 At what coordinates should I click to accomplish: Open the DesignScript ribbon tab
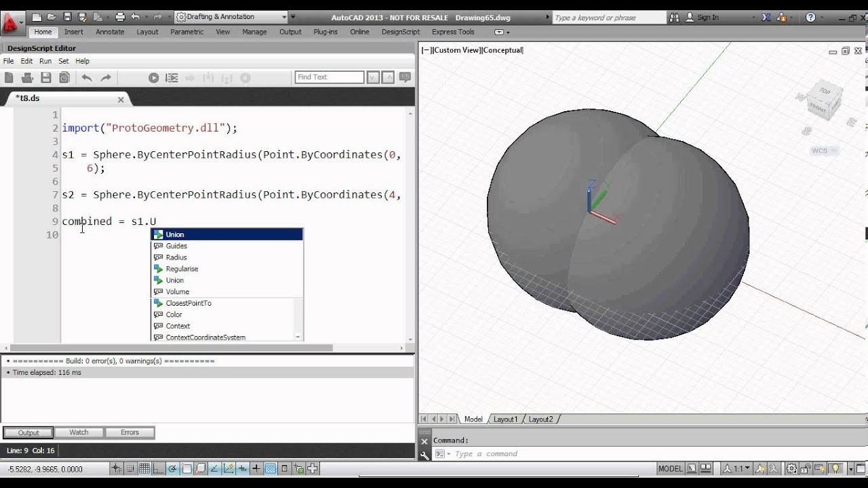pyautogui.click(x=400, y=32)
